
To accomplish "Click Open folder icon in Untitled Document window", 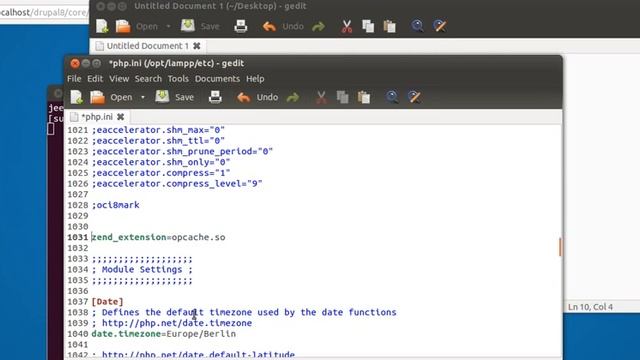I will tap(123, 26).
